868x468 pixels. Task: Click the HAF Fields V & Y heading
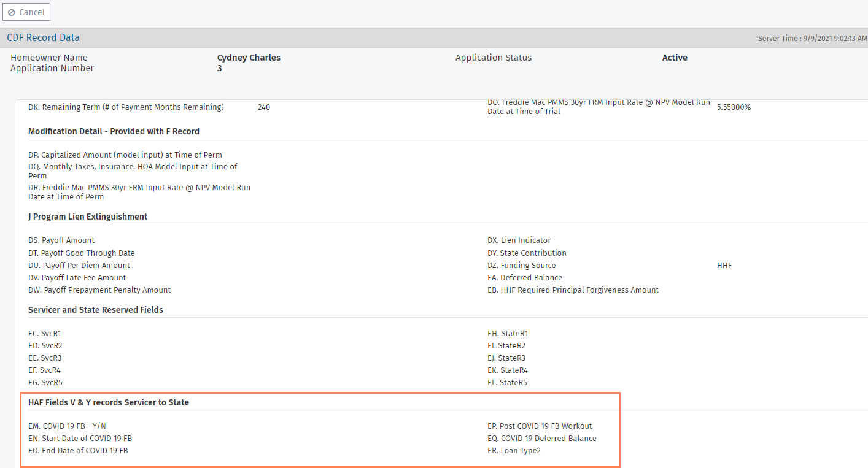(109, 402)
